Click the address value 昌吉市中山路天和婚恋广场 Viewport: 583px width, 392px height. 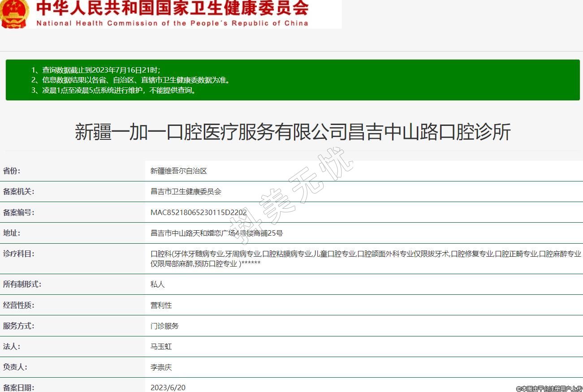click(x=216, y=233)
